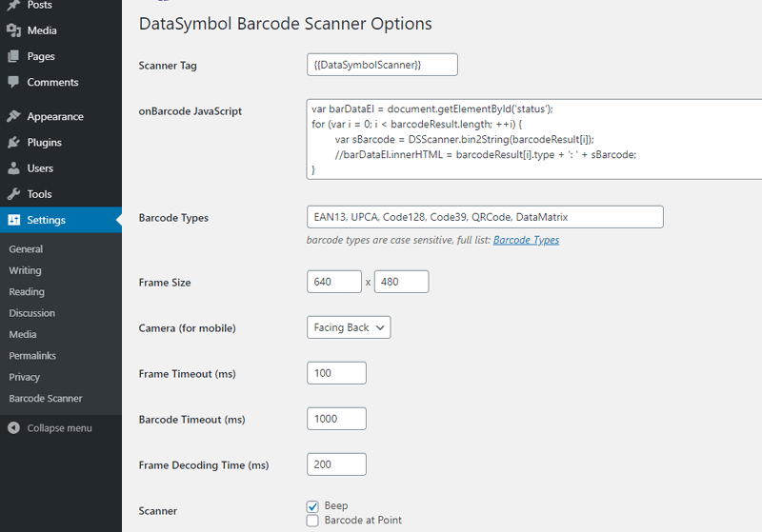Open the Facing Back camera dropdown
This screenshot has height=532, width=762.
pyautogui.click(x=349, y=327)
